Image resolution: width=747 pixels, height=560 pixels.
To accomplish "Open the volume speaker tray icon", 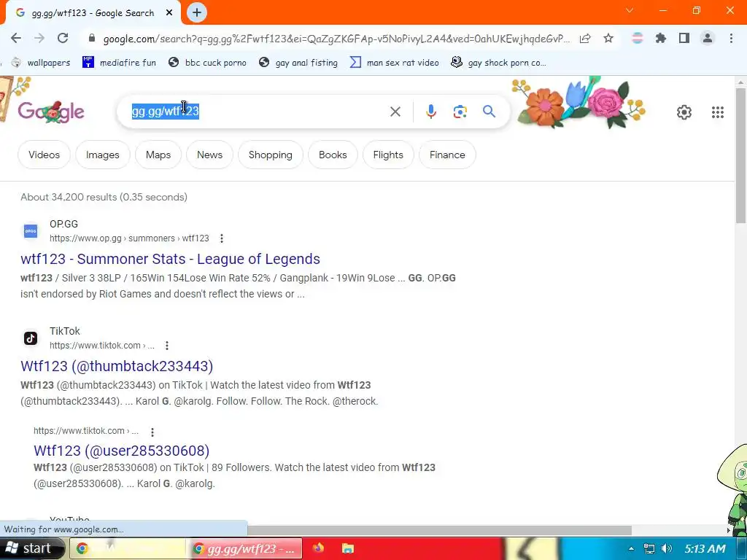I will tap(667, 548).
